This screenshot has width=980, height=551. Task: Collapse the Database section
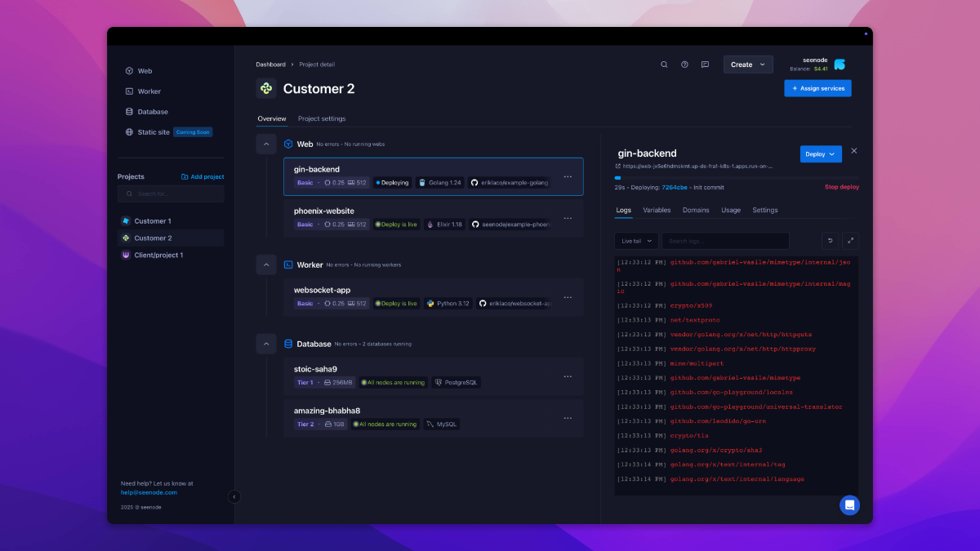click(266, 344)
